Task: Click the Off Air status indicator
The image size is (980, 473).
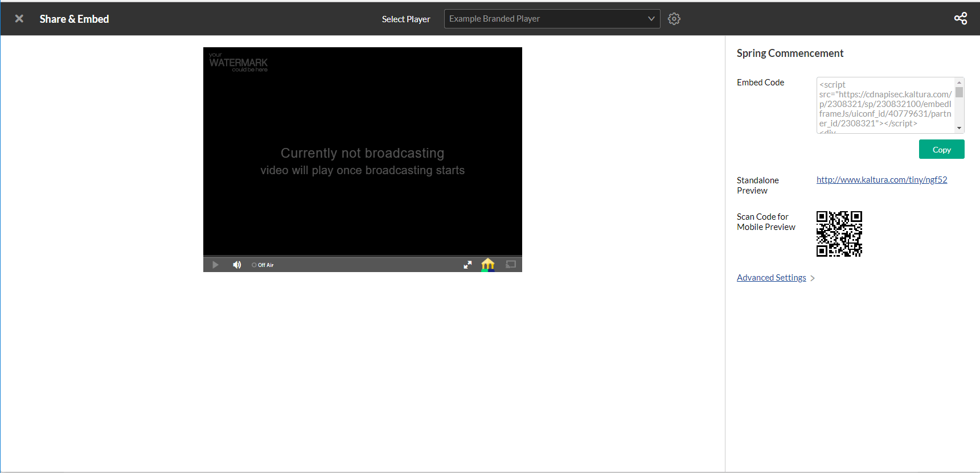Action: pyautogui.click(x=263, y=265)
